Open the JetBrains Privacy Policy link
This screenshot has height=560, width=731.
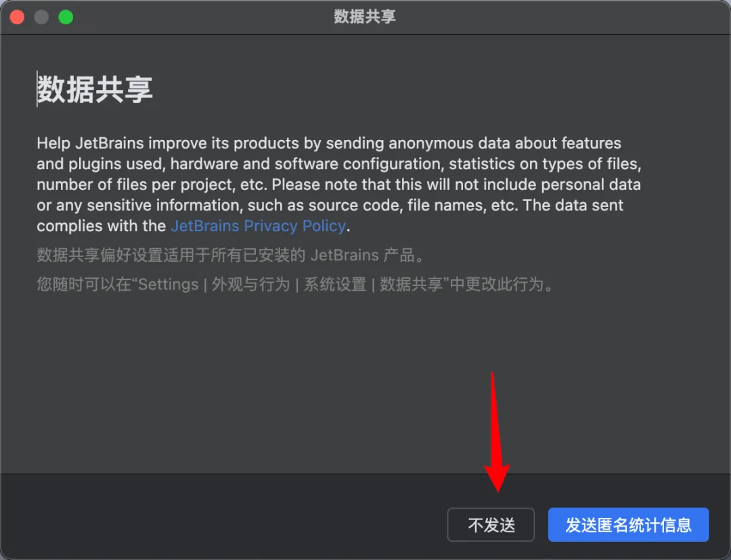click(x=259, y=226)
